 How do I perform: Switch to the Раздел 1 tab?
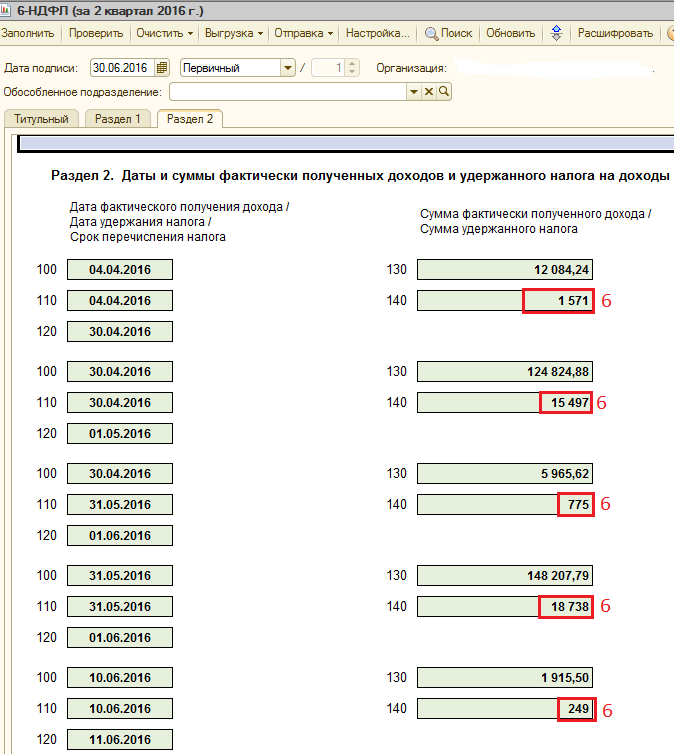coord(118,119)
